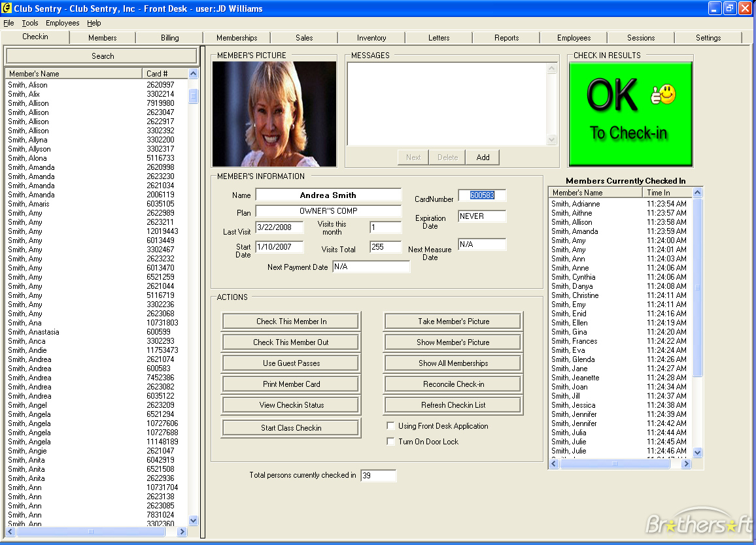The image size is (756, 545).
Task: Switch to the Reports tab
Action: coord(506,38)
